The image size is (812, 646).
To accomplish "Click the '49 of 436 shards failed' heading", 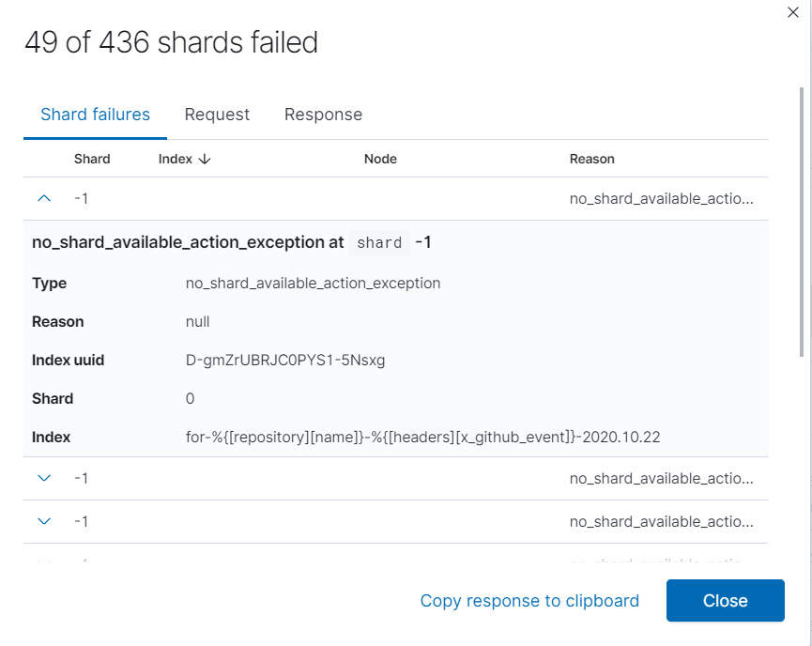I will point(171,42).
